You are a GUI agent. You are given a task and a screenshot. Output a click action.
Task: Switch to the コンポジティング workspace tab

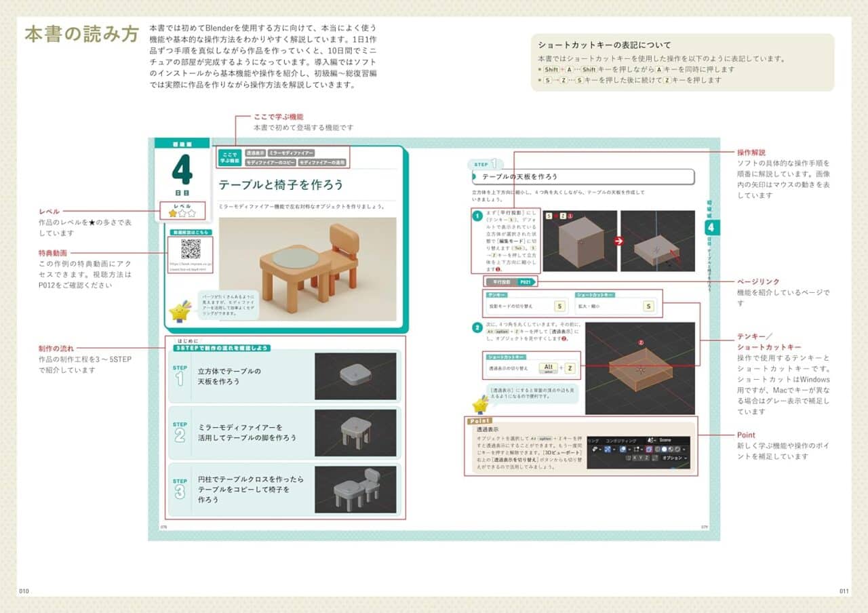tap(621, 441)
